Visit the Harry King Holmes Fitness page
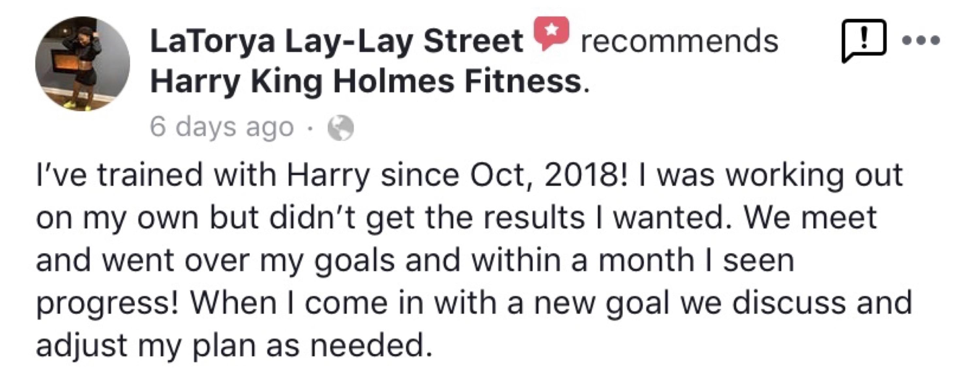The height and width of the screenshot is (378, 980). (370, 82)
